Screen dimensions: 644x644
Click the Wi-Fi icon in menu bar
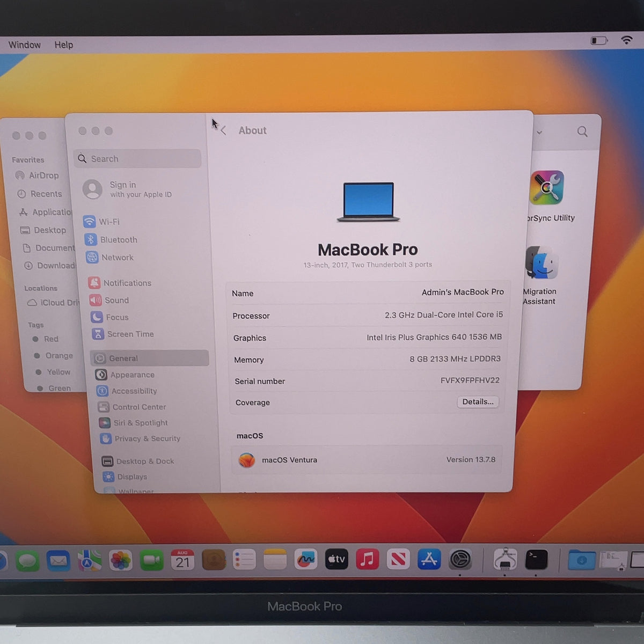626,40
